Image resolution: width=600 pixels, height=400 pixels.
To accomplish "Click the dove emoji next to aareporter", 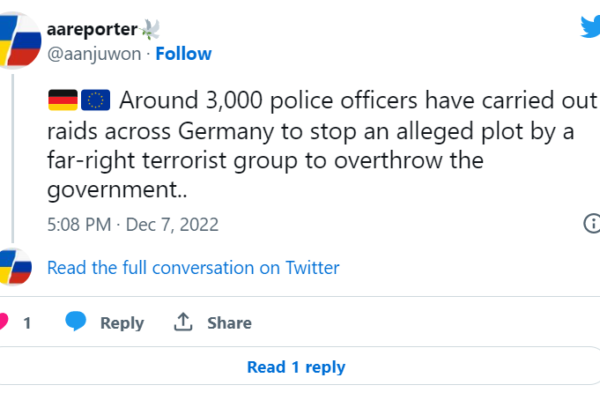I will tap(150, 29).
